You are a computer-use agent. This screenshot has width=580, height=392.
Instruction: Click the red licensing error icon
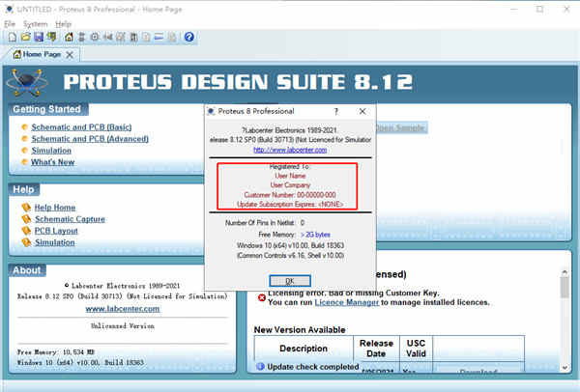[x=262, y=297]
